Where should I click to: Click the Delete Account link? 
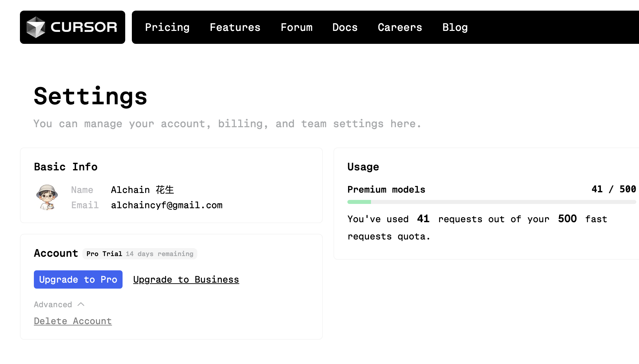(x=73, y=320)
